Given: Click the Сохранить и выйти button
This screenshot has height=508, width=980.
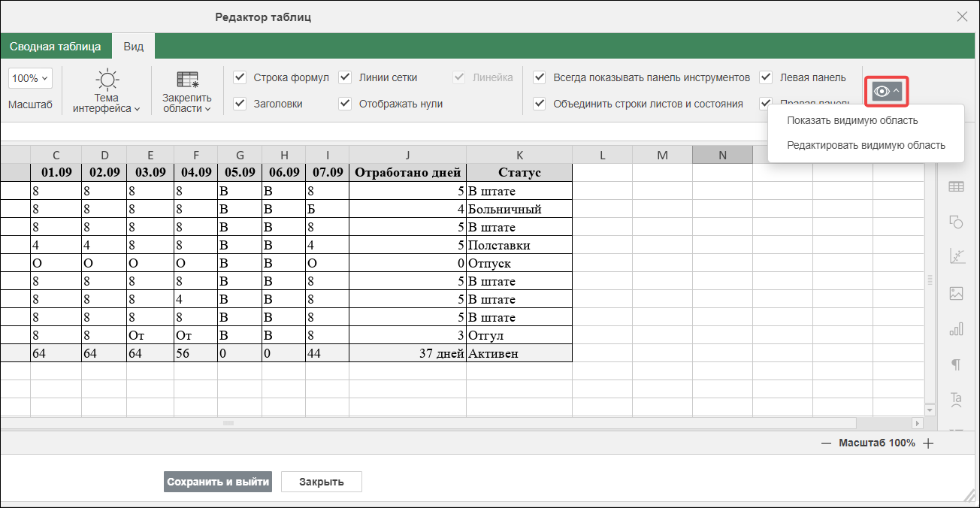Looking at the screenshot, I should pyautogui.click(x=217, y=482).
